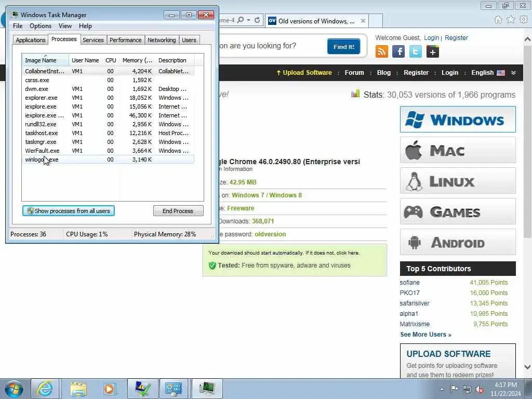The image size is (532, 399).
Task: Click the sofiane contributor name
Action: (x=409, y=283)
